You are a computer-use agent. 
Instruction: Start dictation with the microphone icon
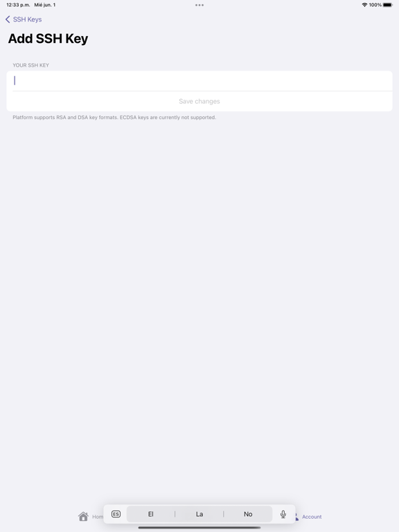pos(283,515)
